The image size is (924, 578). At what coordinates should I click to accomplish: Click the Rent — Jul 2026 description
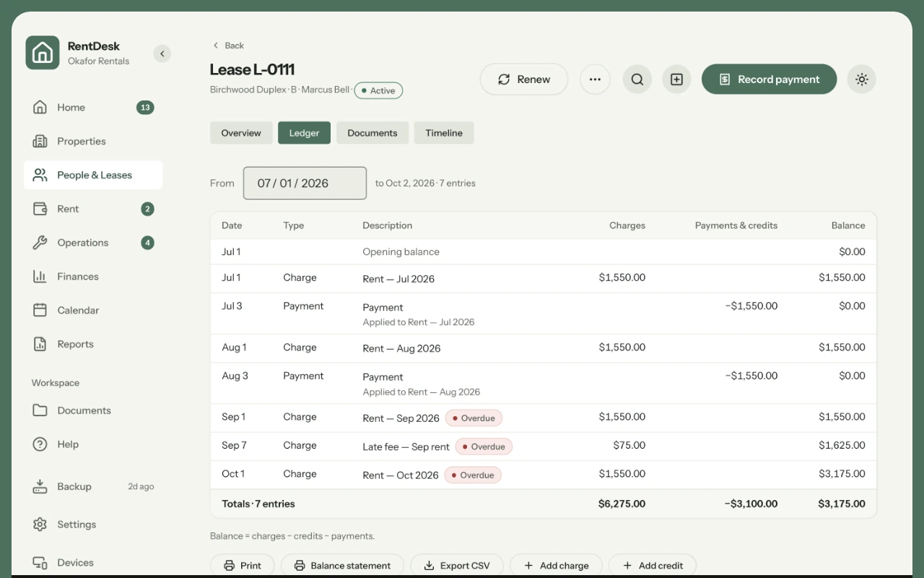tap(398, 279)
